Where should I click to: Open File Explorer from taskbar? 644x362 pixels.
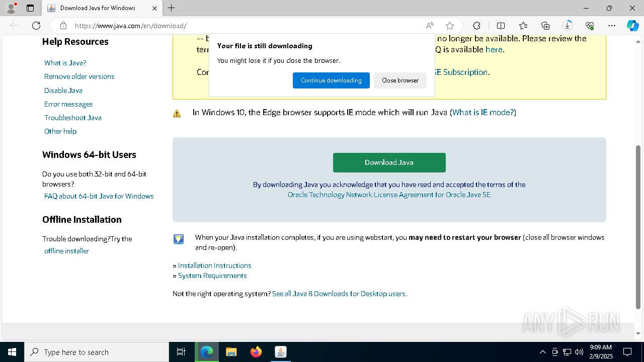point(231,352)
